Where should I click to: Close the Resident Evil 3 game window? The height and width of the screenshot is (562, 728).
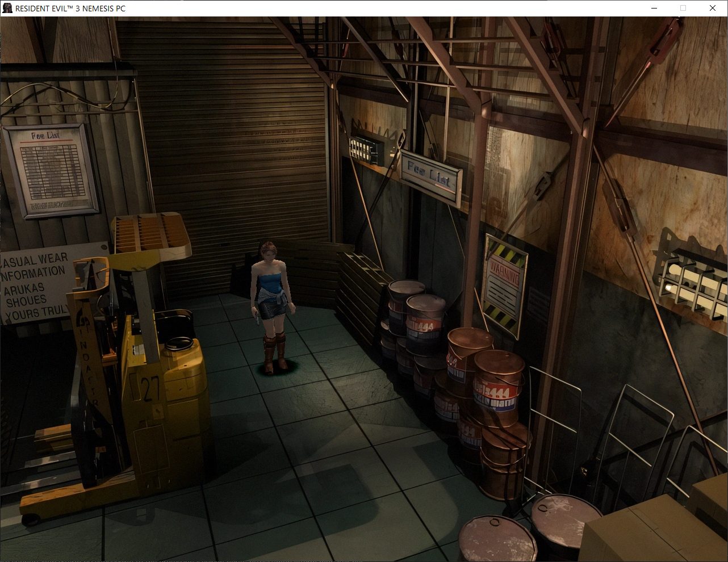[713, 8]
